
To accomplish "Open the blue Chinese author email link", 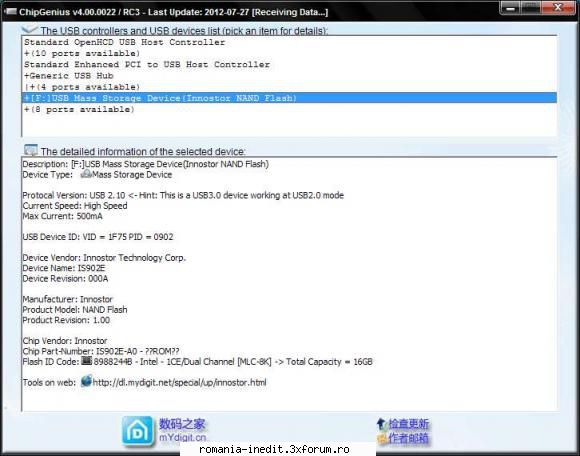I will 408,439.
